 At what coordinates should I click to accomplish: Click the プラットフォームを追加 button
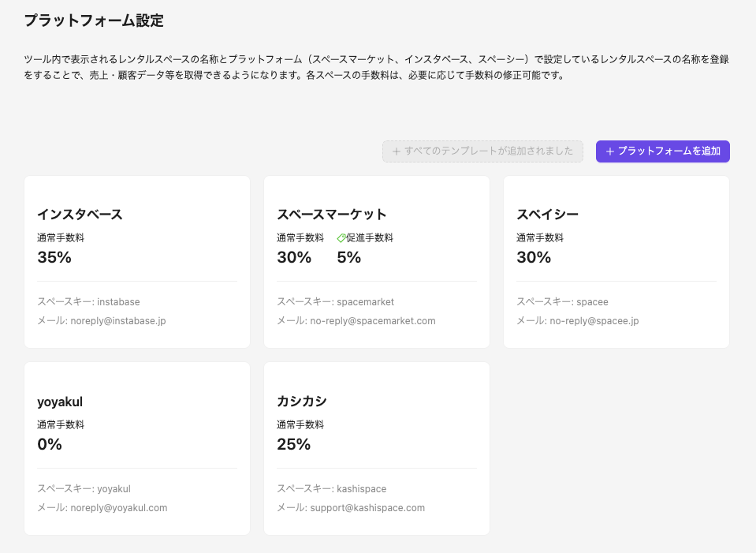point(662,151)
